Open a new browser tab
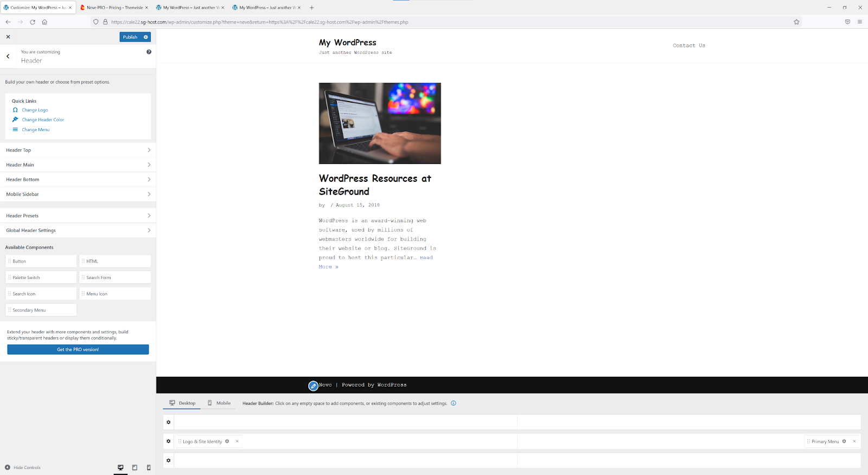Viewport: 868px width, 475px height. [x=311, y=8]
